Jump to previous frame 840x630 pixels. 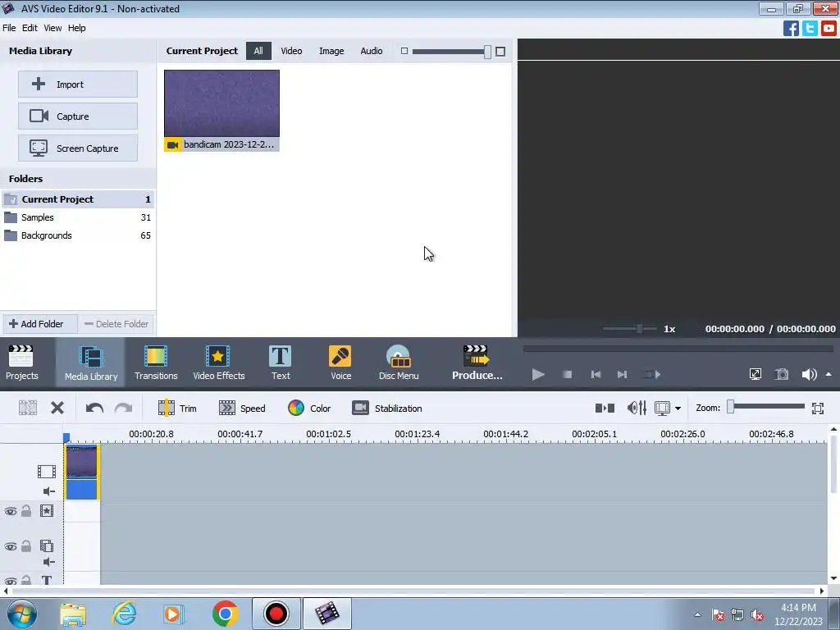pyautogui.click(x=596, y=374)
